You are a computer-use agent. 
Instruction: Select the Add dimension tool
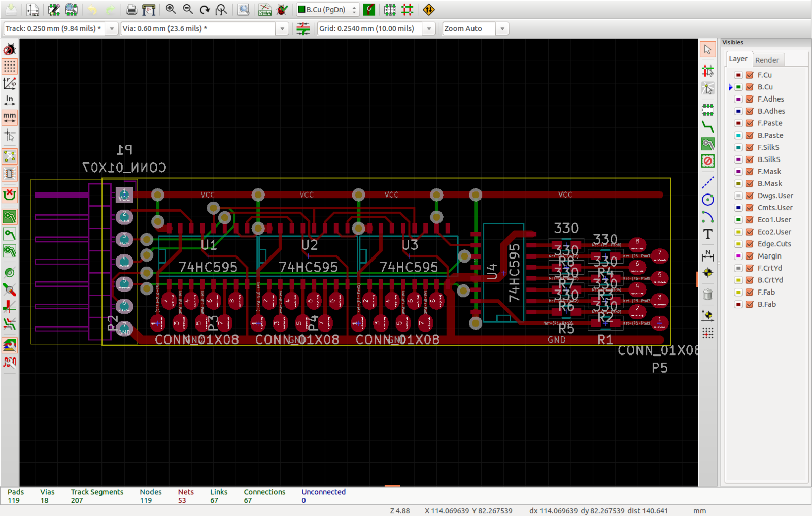707,255
